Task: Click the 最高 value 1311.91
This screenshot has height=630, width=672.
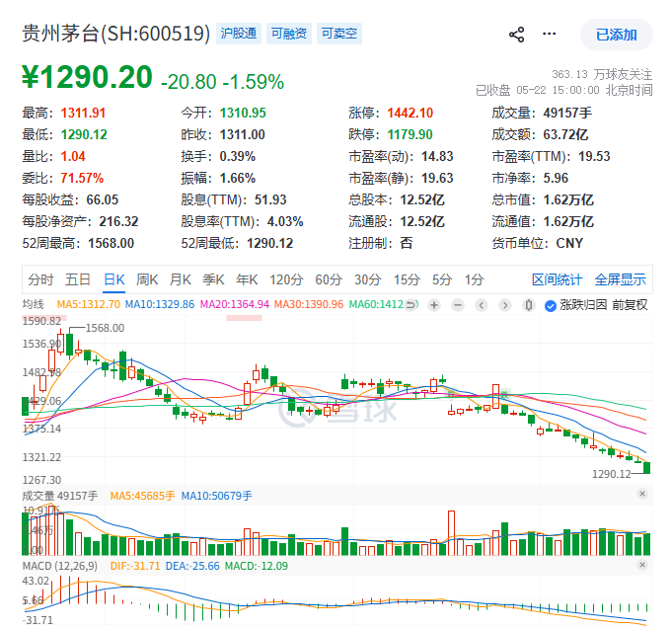Action: point(83,113)
